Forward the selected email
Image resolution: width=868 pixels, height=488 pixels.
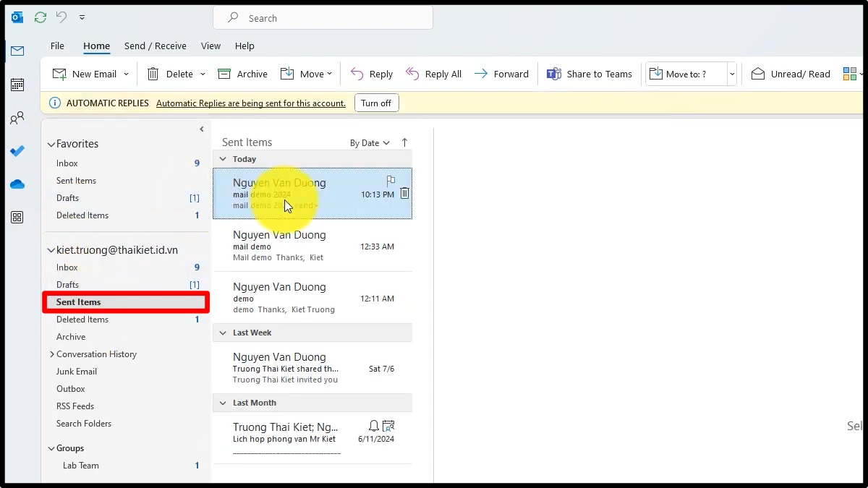point(501,74)
